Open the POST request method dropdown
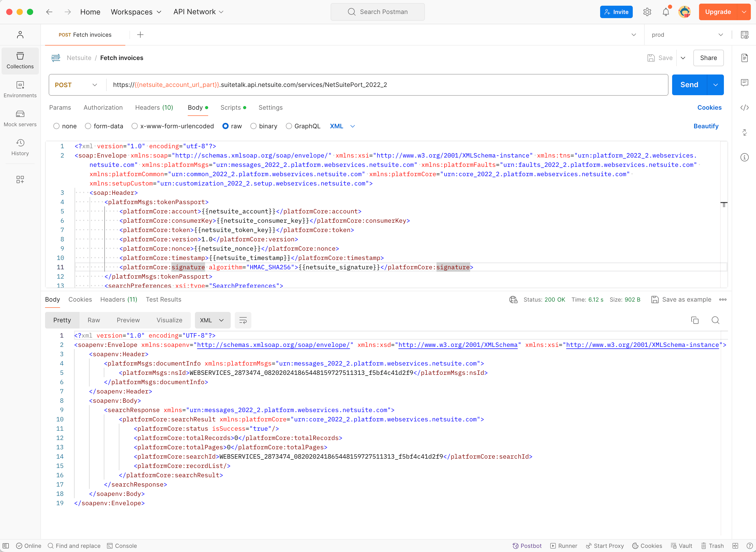Screen dimensions: 756x552 click(x=94, y=85)
